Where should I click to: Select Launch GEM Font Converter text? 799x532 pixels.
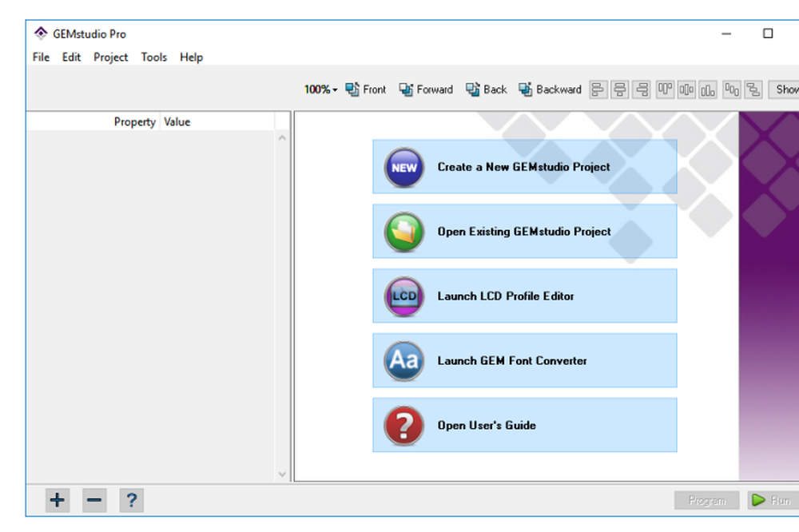pyautogui.click(x=512, y=361)
